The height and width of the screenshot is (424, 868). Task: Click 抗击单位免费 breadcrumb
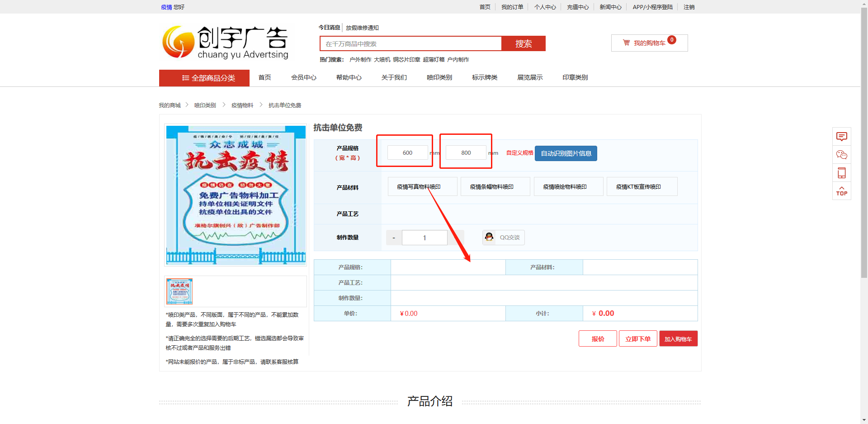click(285, 105)
